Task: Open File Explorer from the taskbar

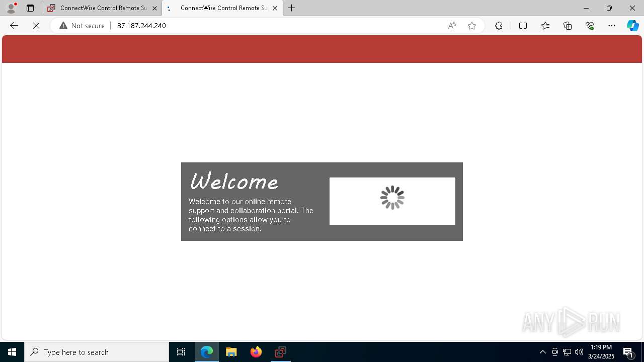Action: coord(231,352)
